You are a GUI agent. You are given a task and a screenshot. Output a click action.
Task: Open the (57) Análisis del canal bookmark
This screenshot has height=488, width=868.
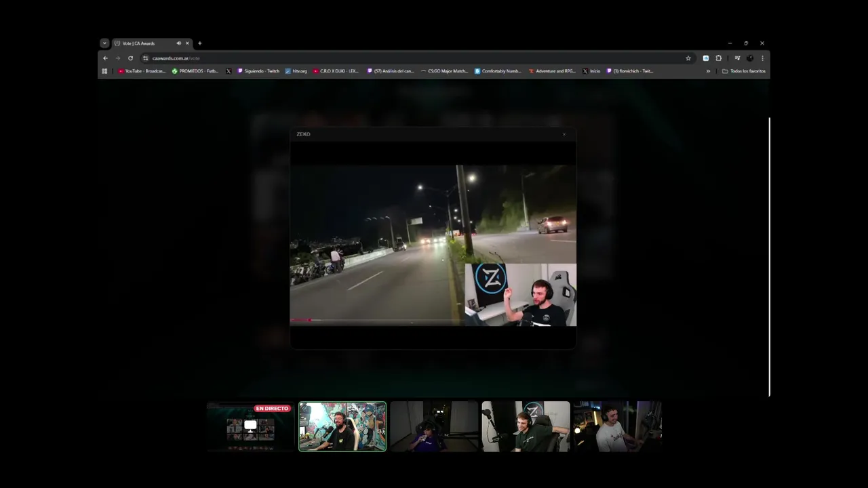(391, 71)
